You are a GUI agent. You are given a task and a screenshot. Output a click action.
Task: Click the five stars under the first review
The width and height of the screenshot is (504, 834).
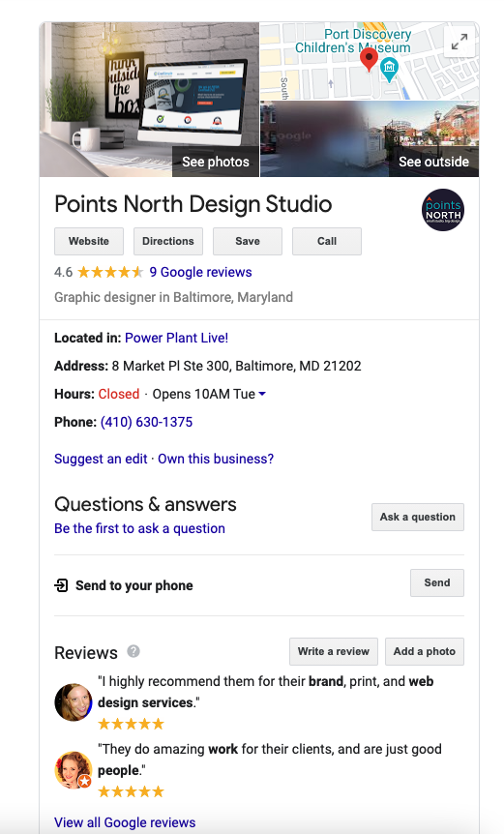(x=132, y=724)
